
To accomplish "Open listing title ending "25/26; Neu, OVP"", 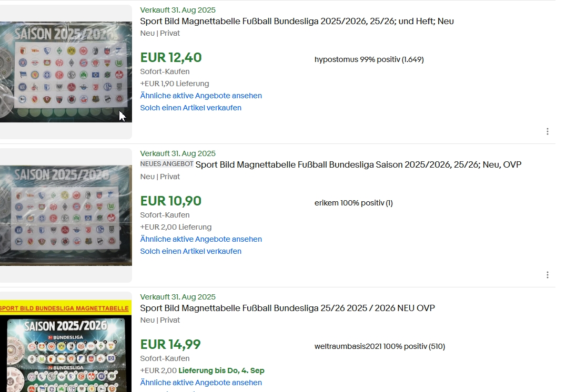I will coord(358,165).
